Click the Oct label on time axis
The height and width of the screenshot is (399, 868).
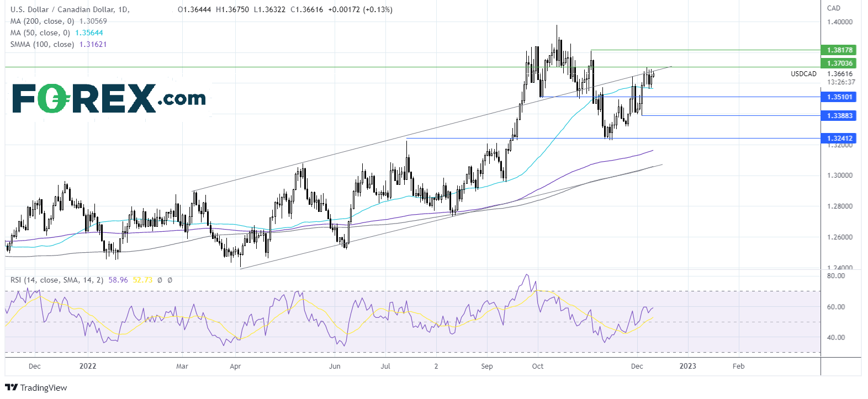[x=538, y=366]
